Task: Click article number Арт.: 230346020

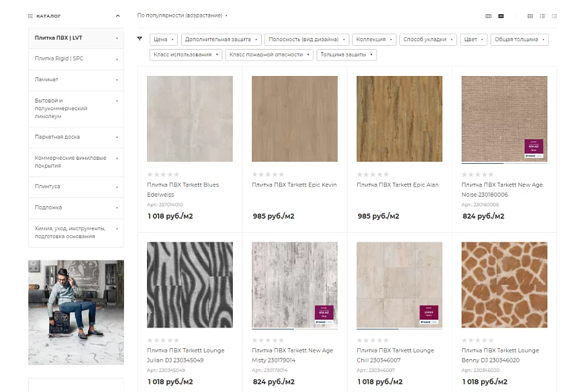Action: coord(480,370)
